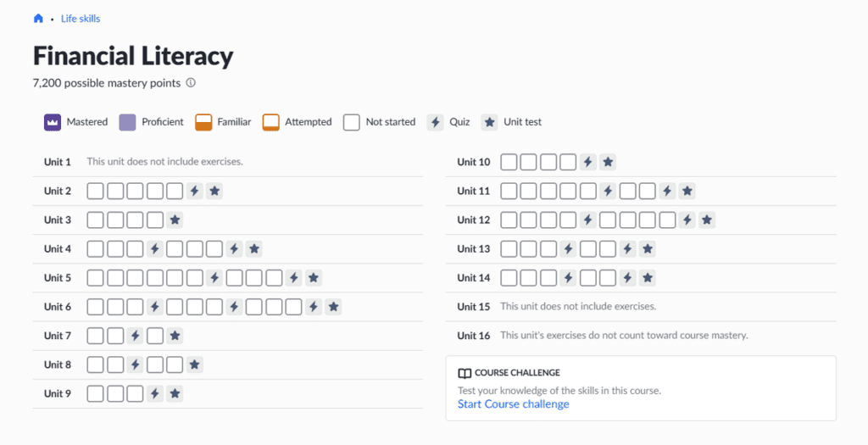Open Unit 10 quiz lightning icon
The image size is (868, 445).
[588, 162]
